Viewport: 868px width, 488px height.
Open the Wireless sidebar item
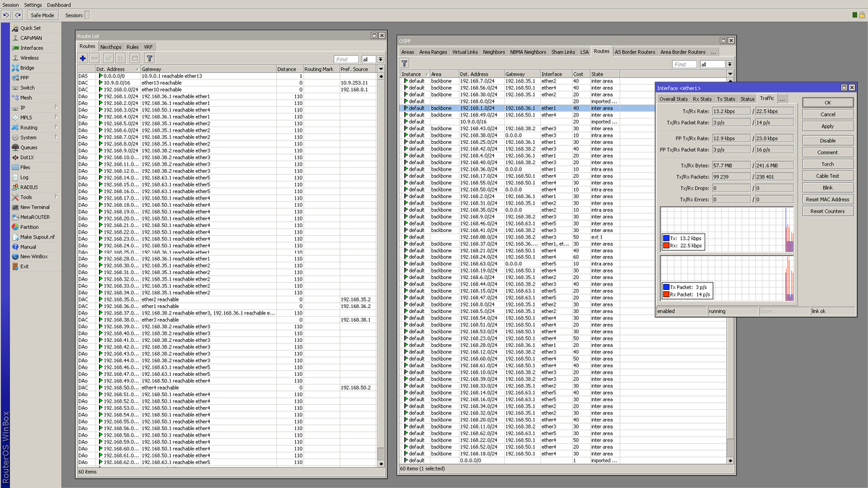(30, 58)
